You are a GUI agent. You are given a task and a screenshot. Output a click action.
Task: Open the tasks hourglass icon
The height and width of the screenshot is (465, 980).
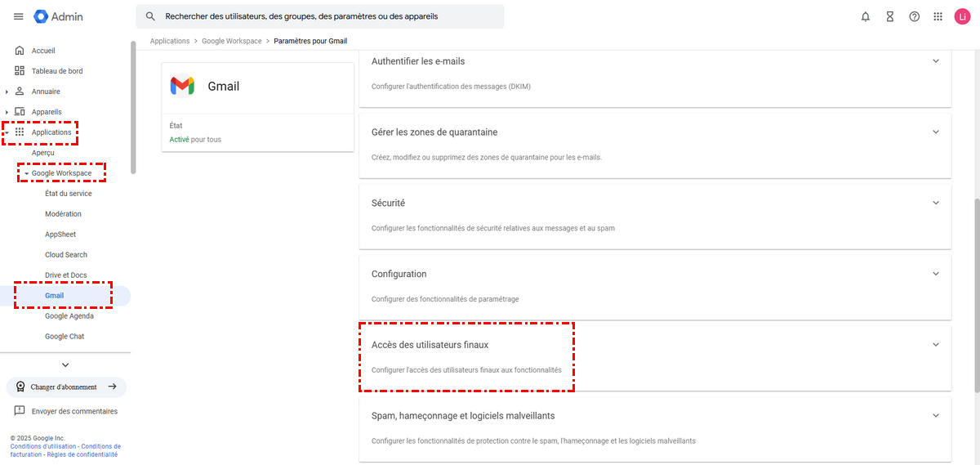[890, 16]
